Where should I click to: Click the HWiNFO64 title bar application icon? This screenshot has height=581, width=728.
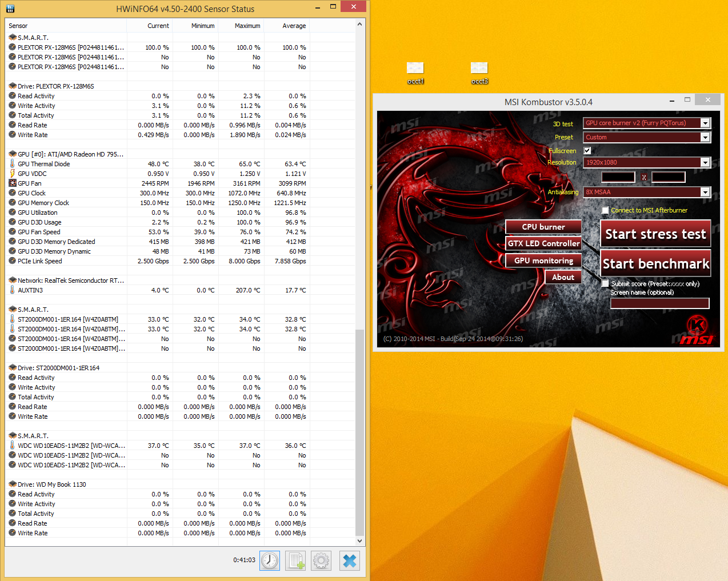pyautogui.click(x=10, y=9)
